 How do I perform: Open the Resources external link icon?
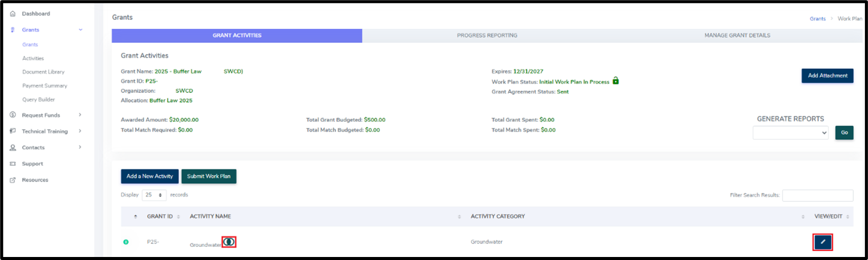[13, 180]
